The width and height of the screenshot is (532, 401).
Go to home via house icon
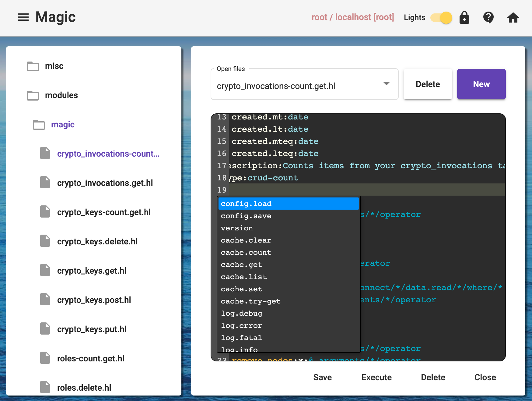click(x=513, y=17)
